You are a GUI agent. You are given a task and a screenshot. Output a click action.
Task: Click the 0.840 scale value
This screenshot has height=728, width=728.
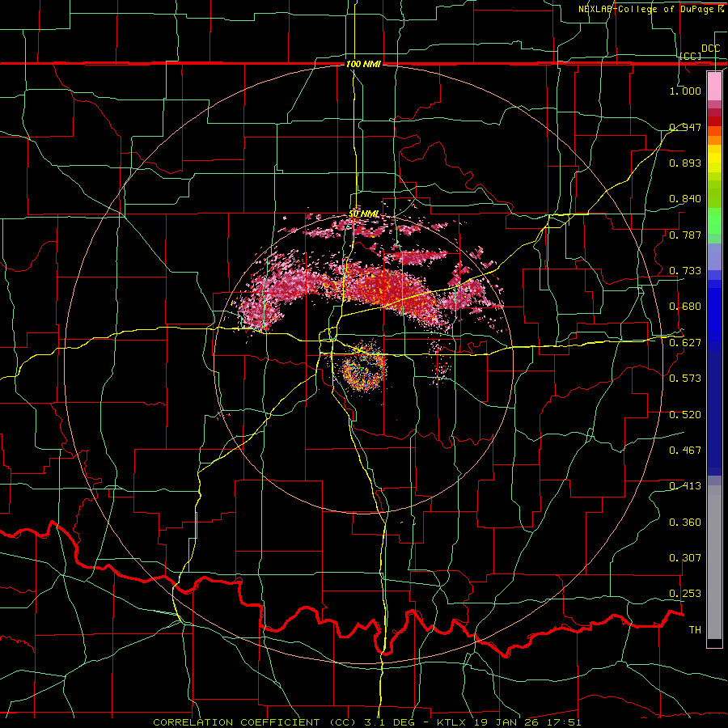pos(685,199)
